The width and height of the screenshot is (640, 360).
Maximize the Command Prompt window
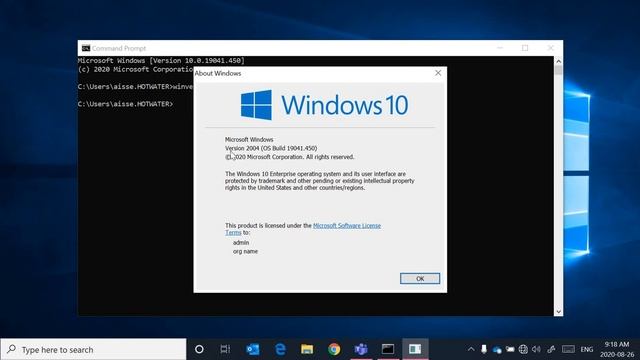tap(525, 48)
